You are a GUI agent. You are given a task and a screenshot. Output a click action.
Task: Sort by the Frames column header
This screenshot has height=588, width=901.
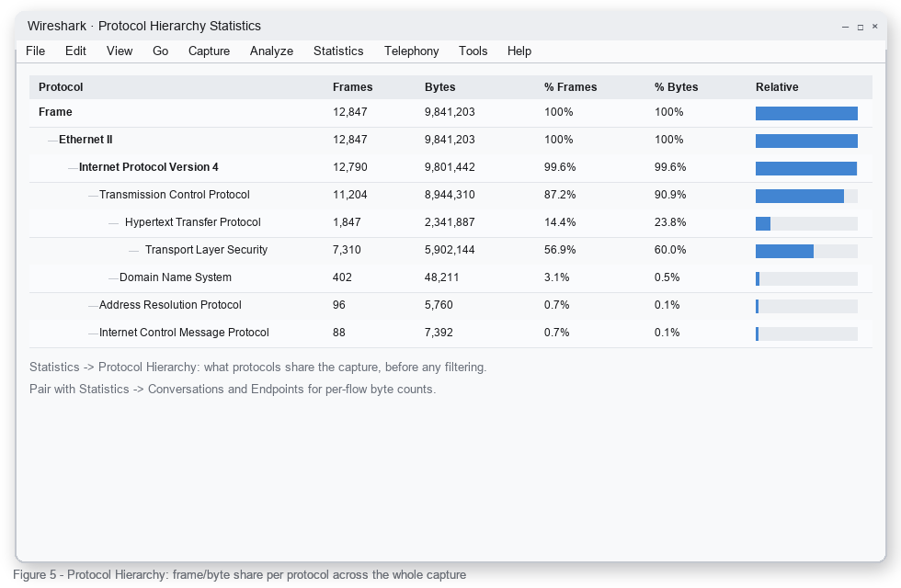(x=353, y=87)
